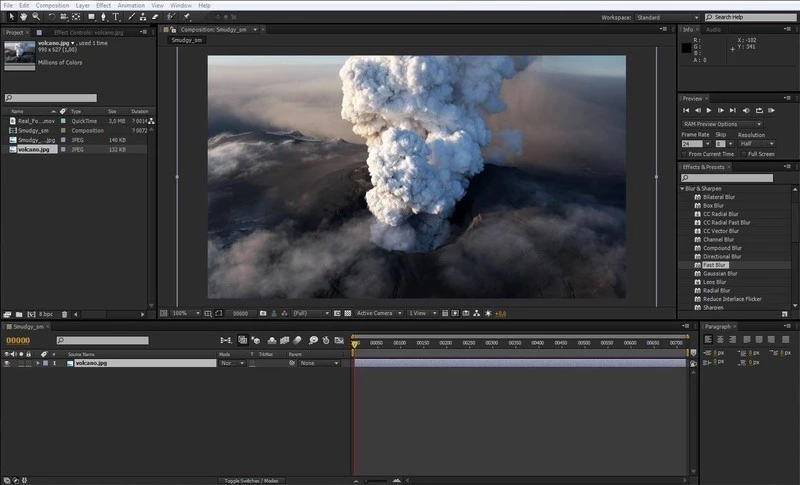Screen dimensions: 800x485
Task: Hide the volcano.jpg layer with eye icon
Action: tap(7, 363)
